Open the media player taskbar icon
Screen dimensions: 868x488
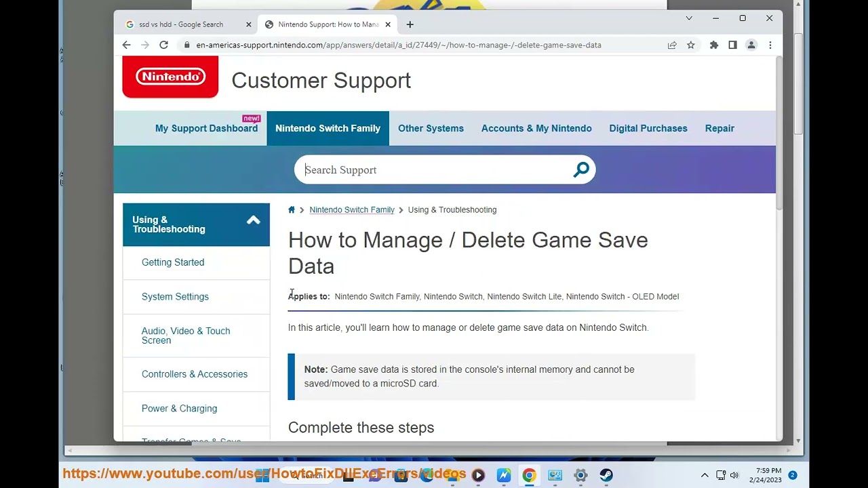[x=478, y=475]
